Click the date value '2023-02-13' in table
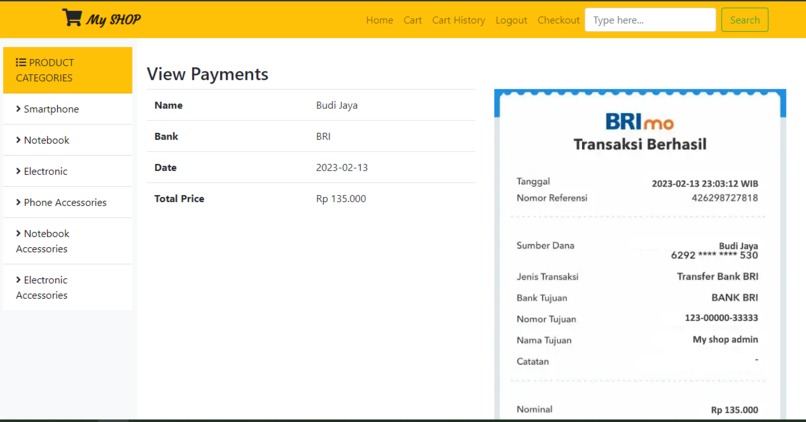 [x=342, y=168]
